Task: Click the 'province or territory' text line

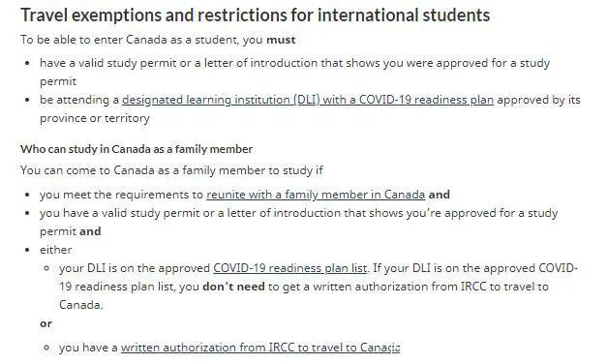Action: click(95, 118)
